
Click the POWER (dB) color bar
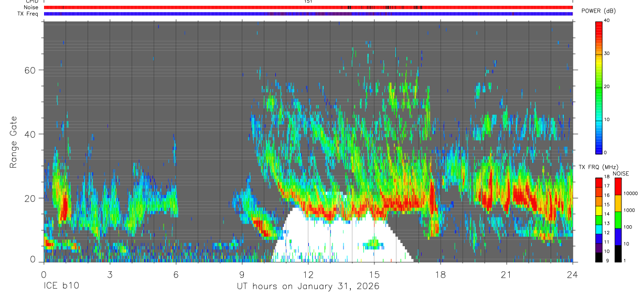599,87
